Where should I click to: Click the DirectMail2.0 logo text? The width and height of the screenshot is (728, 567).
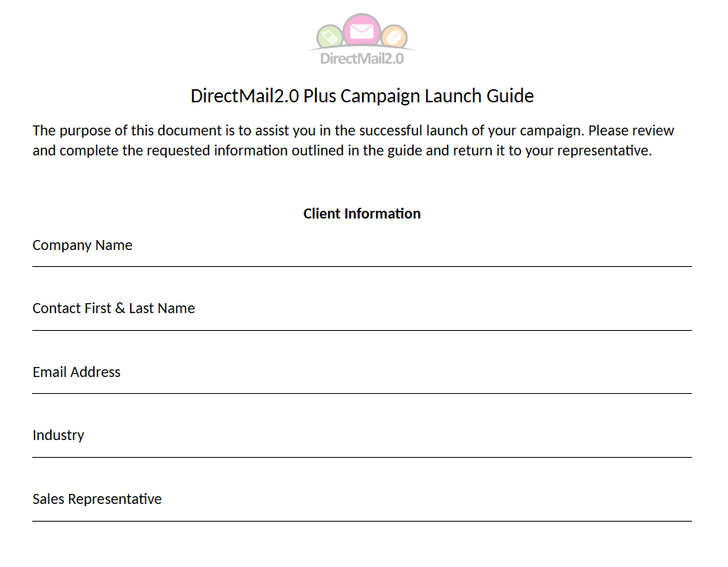point(361,58)
